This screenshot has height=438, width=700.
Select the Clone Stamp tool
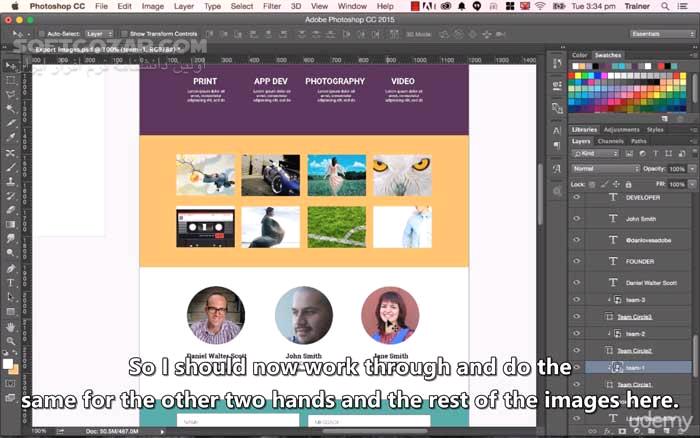pyautogui.click(x=11, y=181)
